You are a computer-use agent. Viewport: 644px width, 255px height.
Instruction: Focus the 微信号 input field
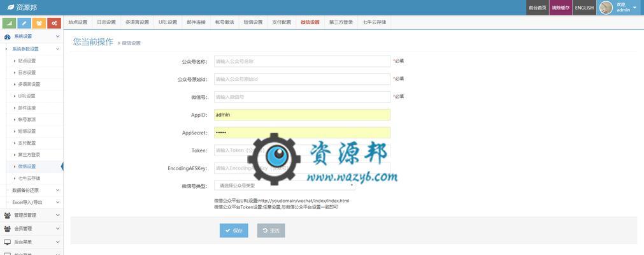(x=303, y=97)
